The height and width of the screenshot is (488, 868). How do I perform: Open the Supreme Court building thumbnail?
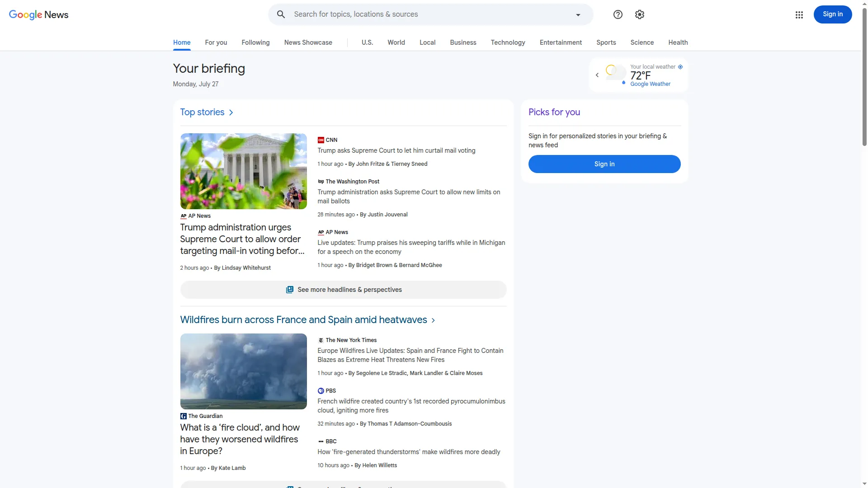tap(243, 171)
